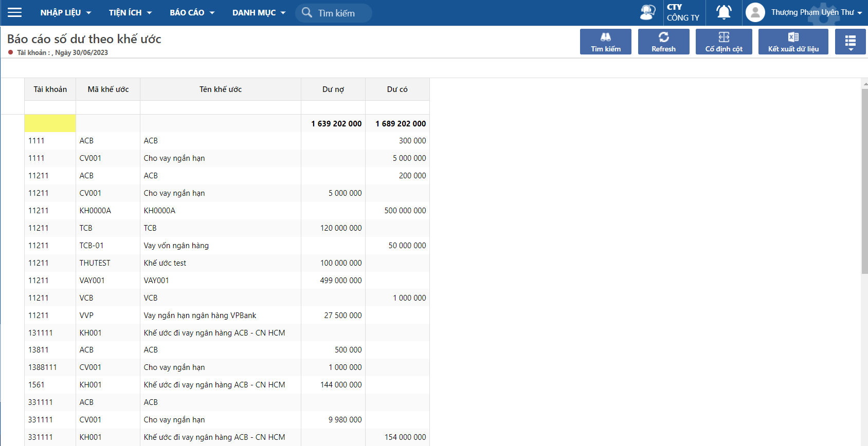
Task: Refresh the report data
Action: 663,42
